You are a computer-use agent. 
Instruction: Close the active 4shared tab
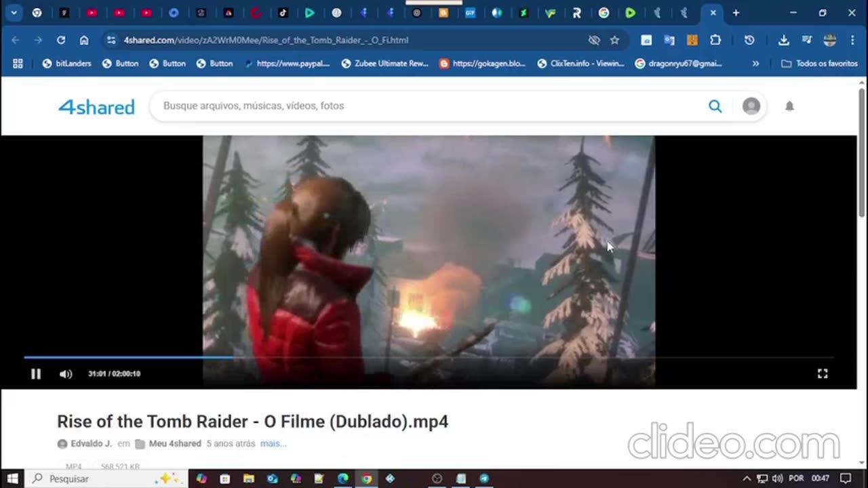[x=713, y=13]
